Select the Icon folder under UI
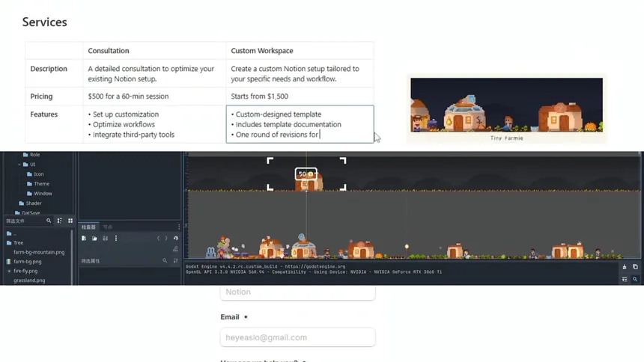Viewport: 644px width, 362px height. point(35,174)
